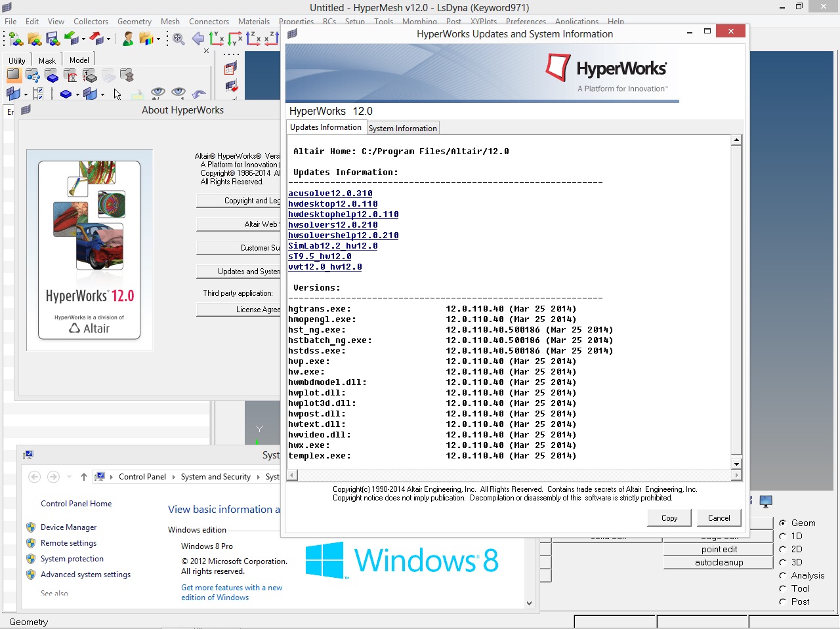This screenshot has width=840, height=629.
Task: Click the red Export arrow icon
Action: point(96,39)
